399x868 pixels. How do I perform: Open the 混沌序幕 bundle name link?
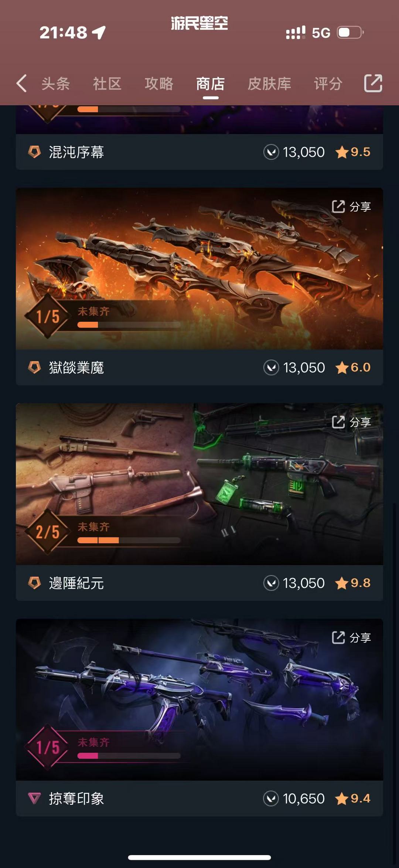point(76,152)
